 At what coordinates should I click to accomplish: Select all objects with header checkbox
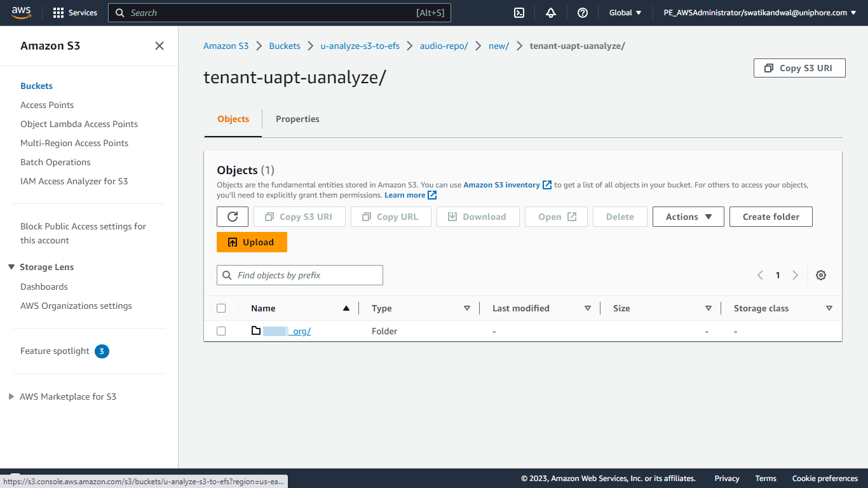(221, 308)
